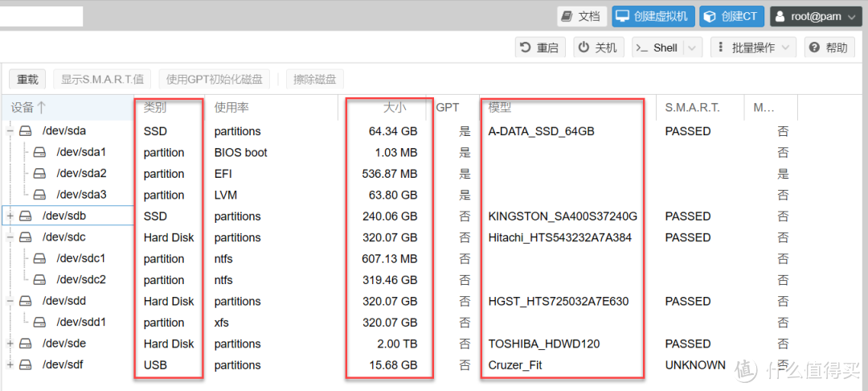This screenshot has height=391, width=868.
Task: Click the partition icon for /dev/sdc1
Action: [41, 259]
